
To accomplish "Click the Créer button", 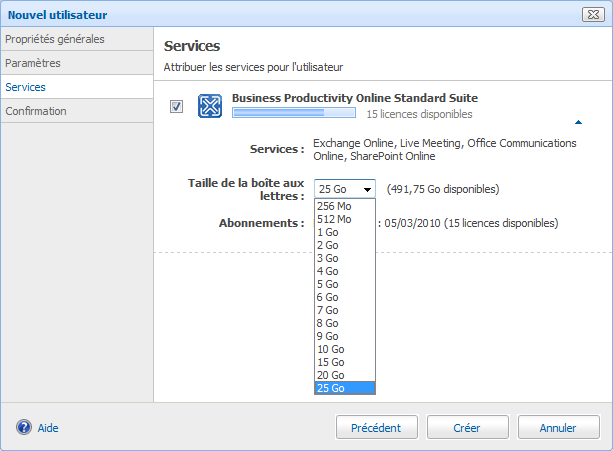I will point(467,427).
